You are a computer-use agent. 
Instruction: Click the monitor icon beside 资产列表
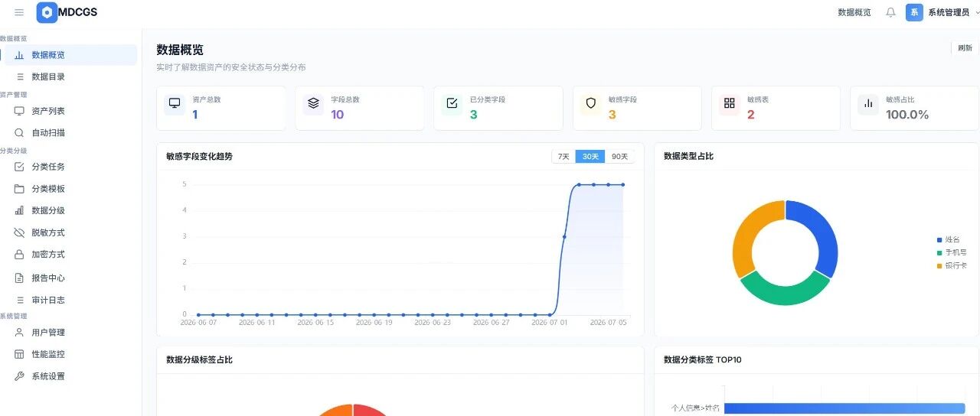19,111
